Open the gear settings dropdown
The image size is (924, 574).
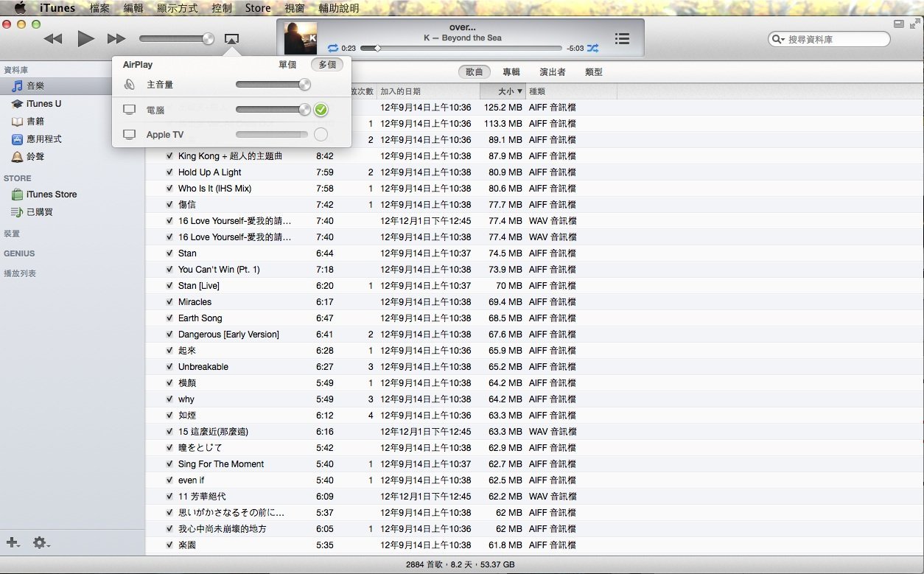point(41,543)
